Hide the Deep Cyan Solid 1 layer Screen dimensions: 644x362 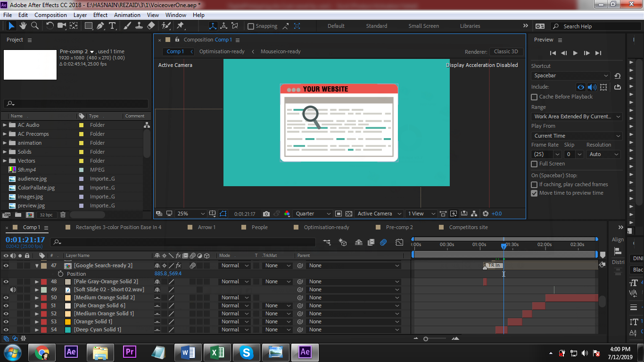pyautogui.click(x=6, y=329)
